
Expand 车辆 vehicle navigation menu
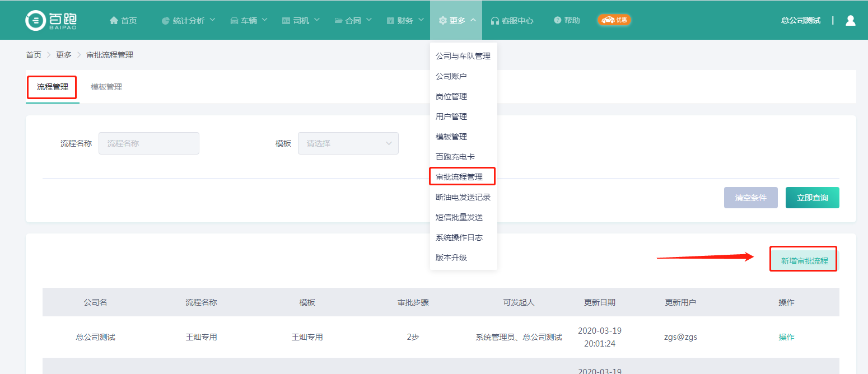tap(249, 21)
